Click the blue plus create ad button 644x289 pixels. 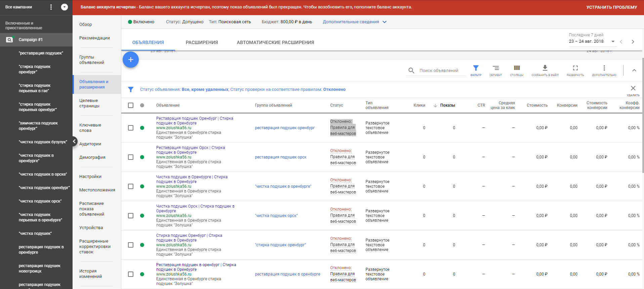pos(131,60)
